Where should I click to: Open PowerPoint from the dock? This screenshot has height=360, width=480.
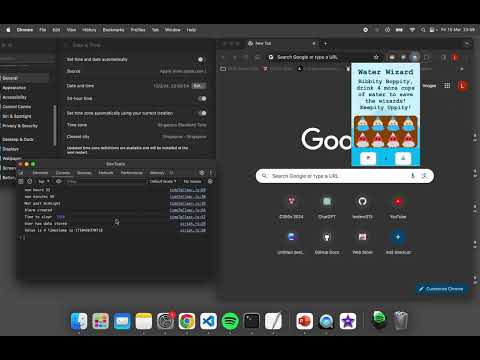pos(304,321)
